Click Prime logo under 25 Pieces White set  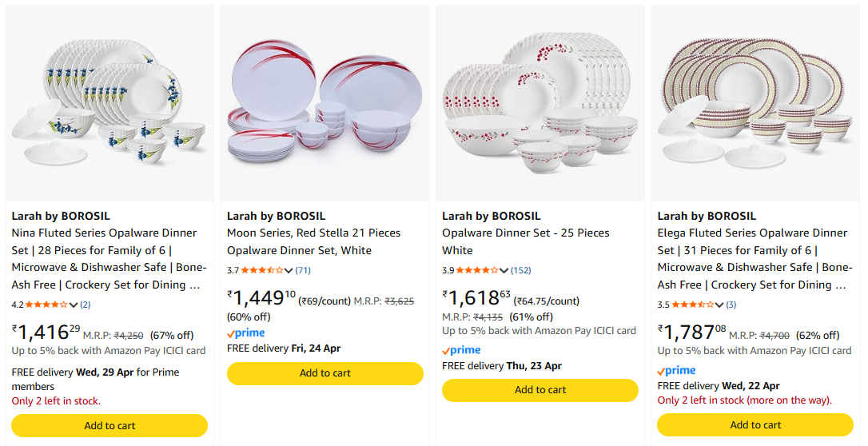coord(461,350)
